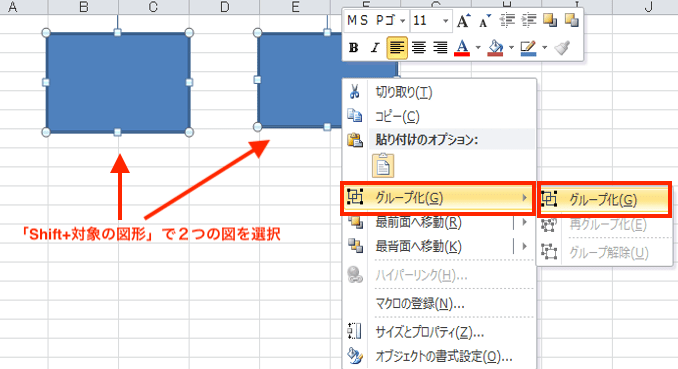Click the regroup icon in submenu

[x=549, y=225]
